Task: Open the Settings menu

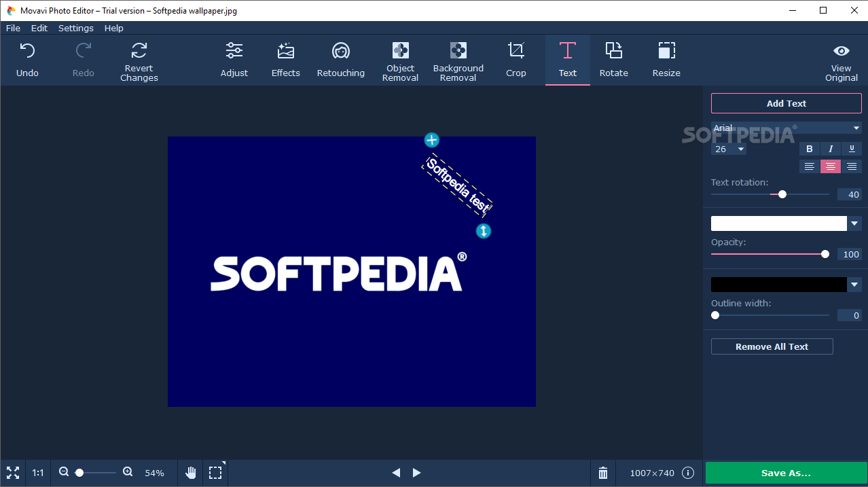Action: tap(76, 28)
